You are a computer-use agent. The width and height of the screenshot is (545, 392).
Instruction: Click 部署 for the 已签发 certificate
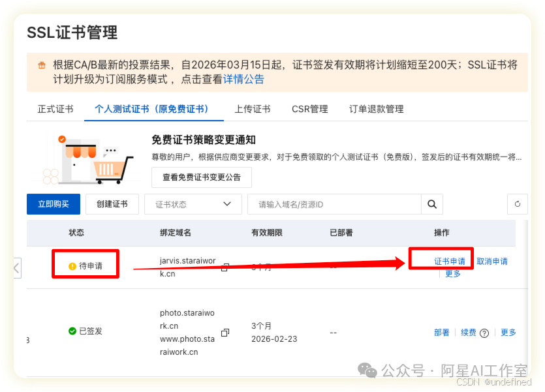pos(441,333)
